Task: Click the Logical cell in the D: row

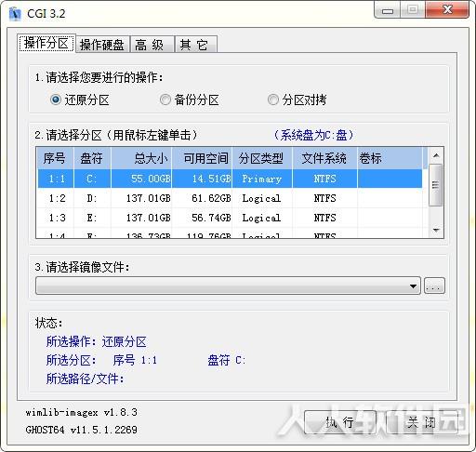Action: tap(262, 198)
